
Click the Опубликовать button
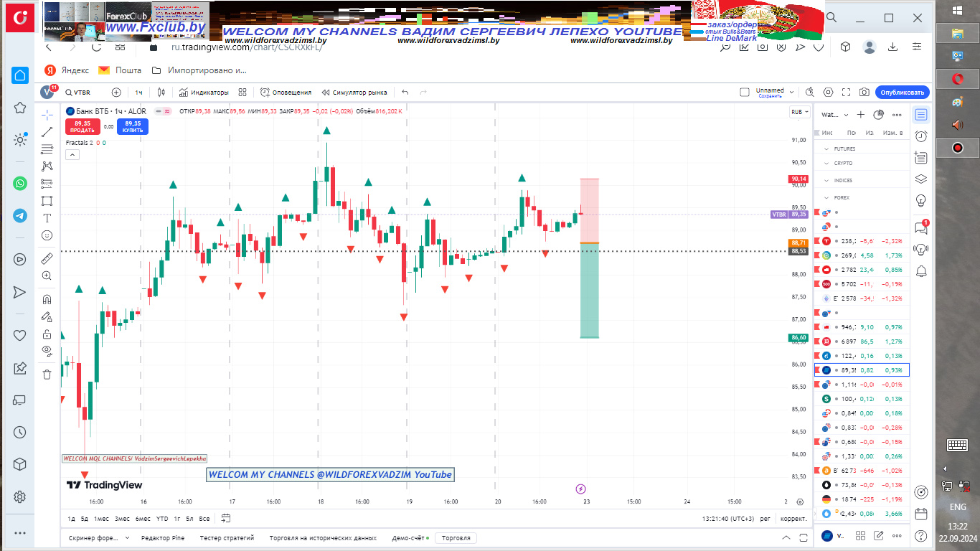pos(903,93)
